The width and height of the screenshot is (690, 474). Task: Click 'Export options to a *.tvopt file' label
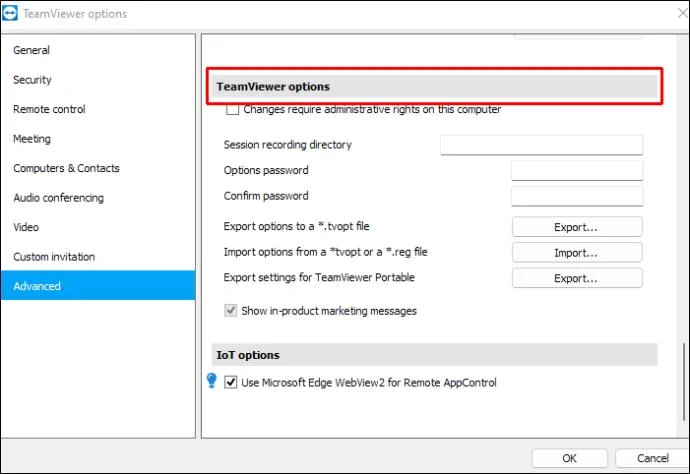click(x=296, y=226)
